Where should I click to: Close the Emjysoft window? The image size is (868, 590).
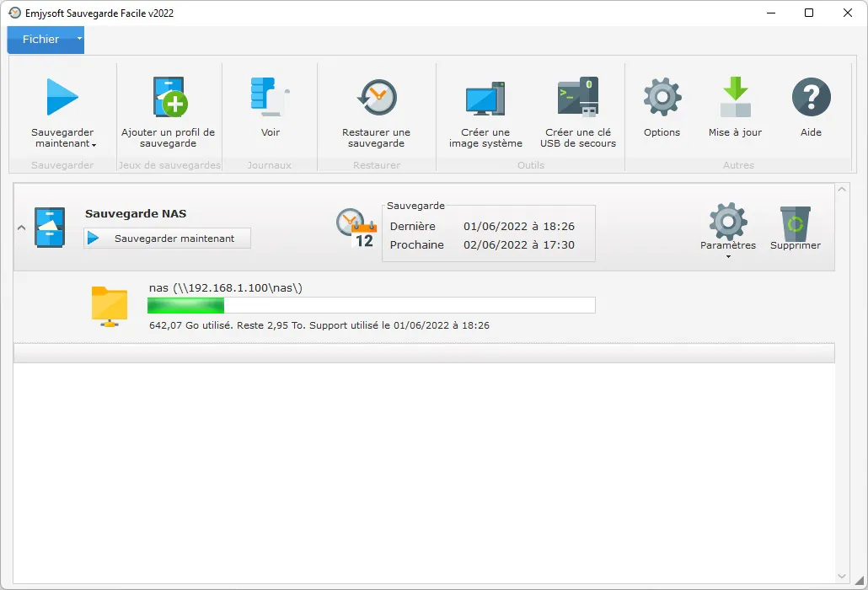(848, 13)
